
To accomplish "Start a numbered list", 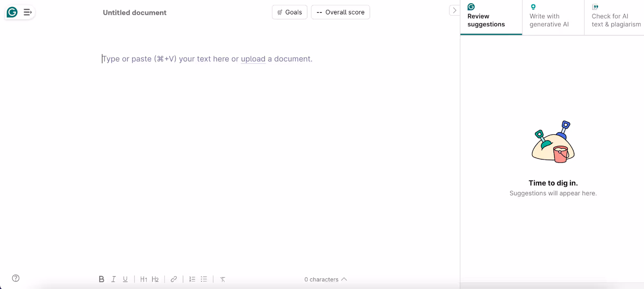I will [x=192, y=279].
